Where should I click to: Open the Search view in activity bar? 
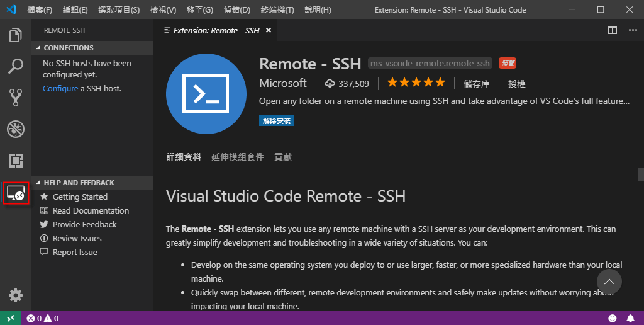coord(16,66)
